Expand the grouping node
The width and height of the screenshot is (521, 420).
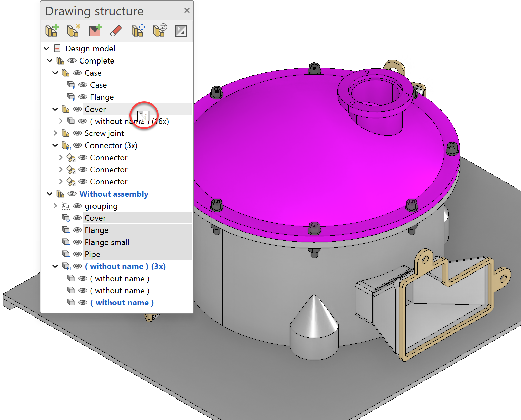pyautogui.click(x=55, y=206)
